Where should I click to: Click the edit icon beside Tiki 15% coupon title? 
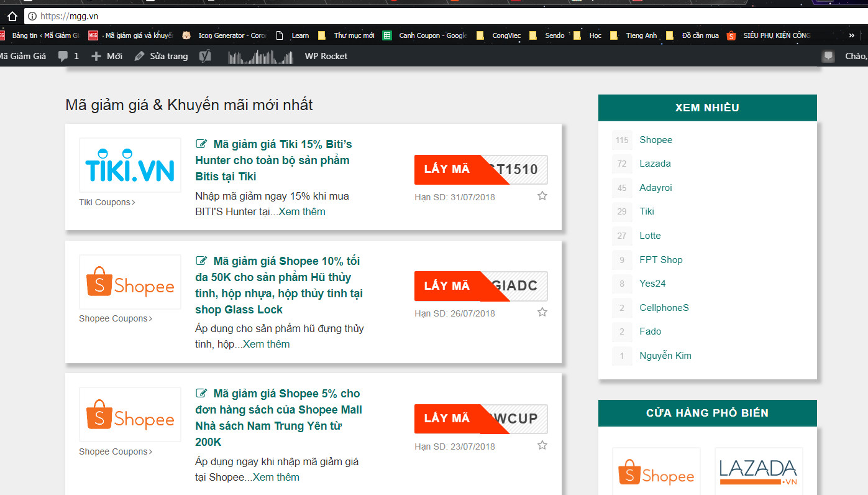click(x=201, y=144)
